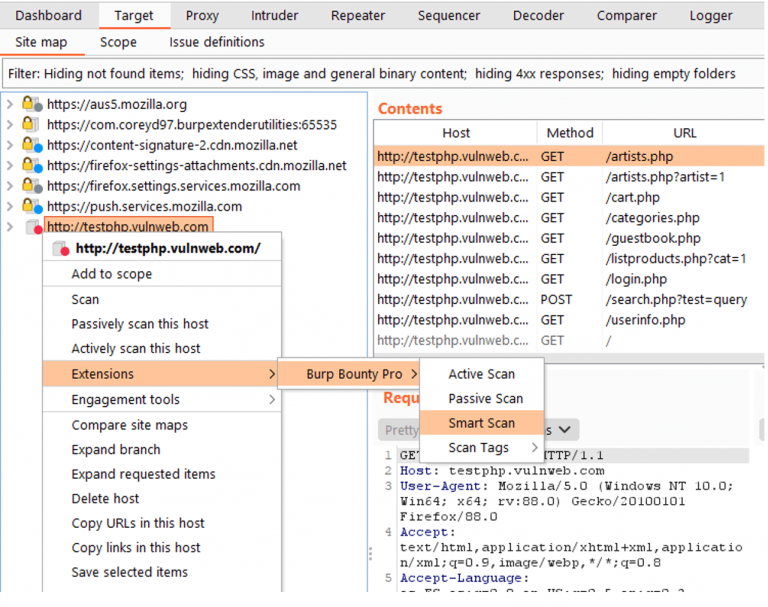Expand the com.coreyd97.burpextenderutilities node
This screenshot has width=768, height=607.
tap(10, 124)
